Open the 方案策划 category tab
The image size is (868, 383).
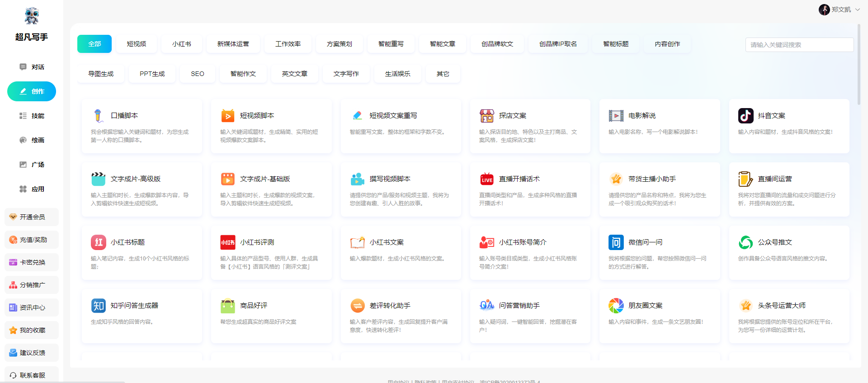click(340, 44)
